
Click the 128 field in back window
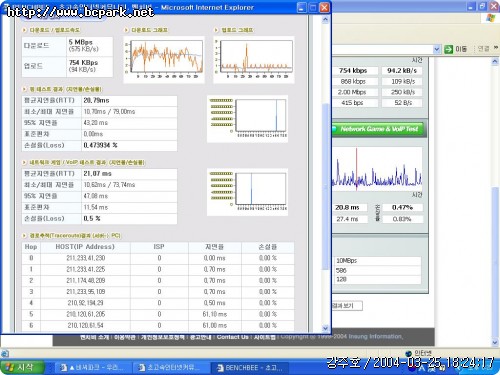point(378,279)
